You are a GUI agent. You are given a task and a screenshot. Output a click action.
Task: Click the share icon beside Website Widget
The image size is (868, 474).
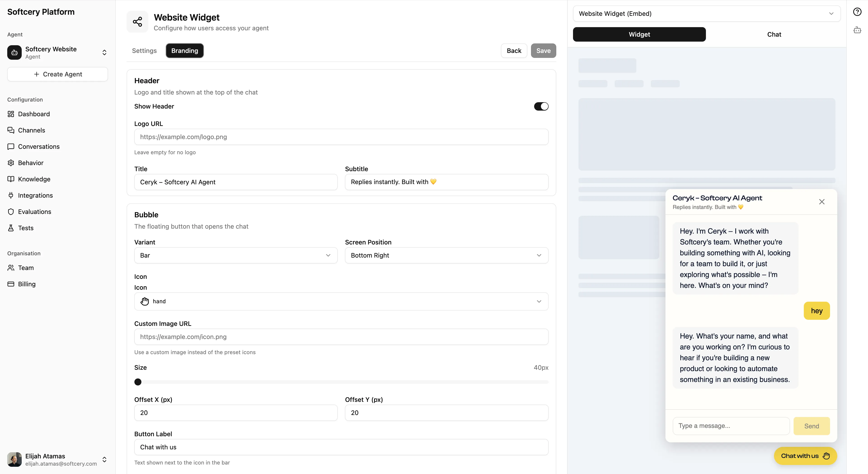pyautogui.click(x=137, y=21)
